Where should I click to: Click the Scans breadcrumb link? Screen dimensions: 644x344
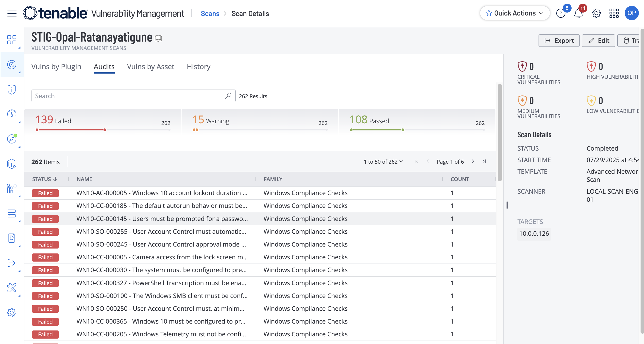click(x=210, y=14)
